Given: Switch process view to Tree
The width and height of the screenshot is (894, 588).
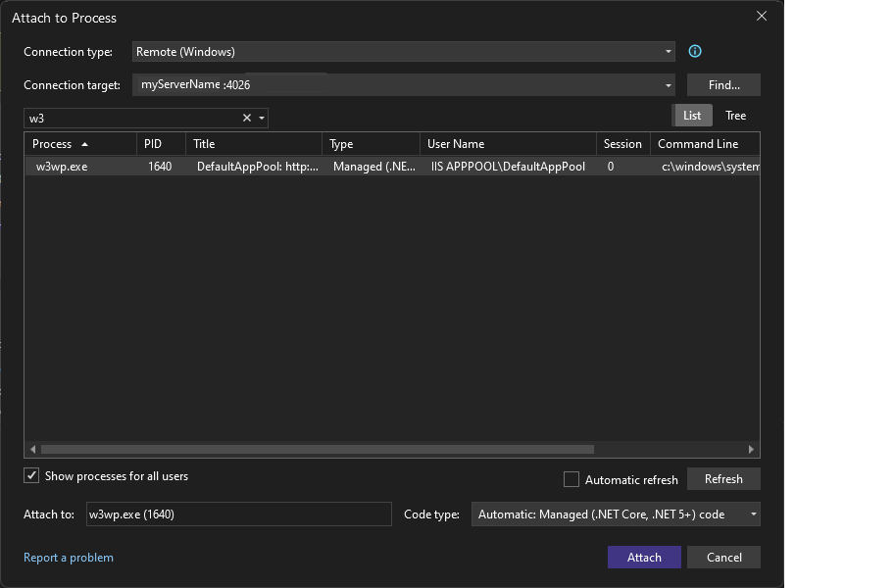Looking at the screenshot, I should (x=735, y=115).
